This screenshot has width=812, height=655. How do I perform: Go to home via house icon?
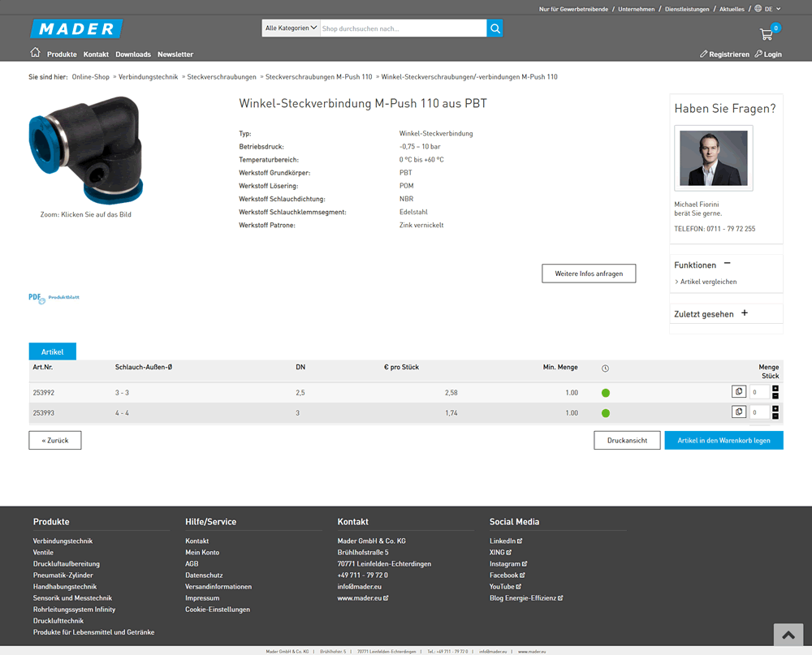click(35, 52)
